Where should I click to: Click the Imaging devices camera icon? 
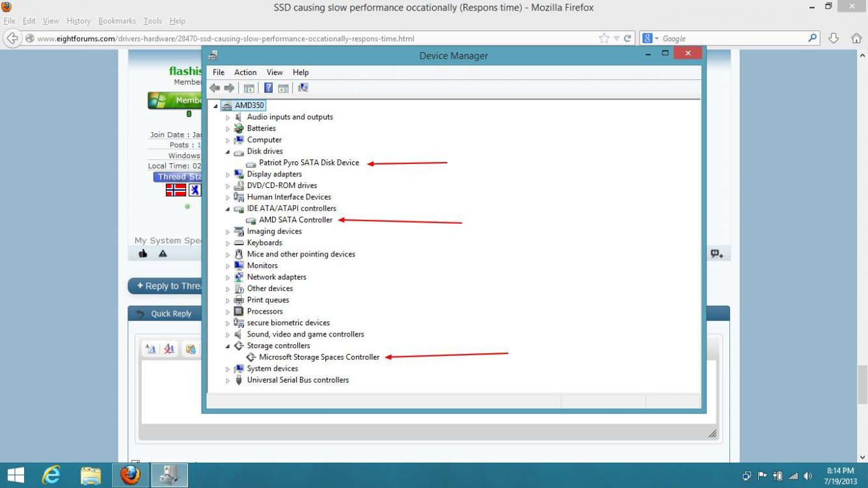[x=239, y=231]
